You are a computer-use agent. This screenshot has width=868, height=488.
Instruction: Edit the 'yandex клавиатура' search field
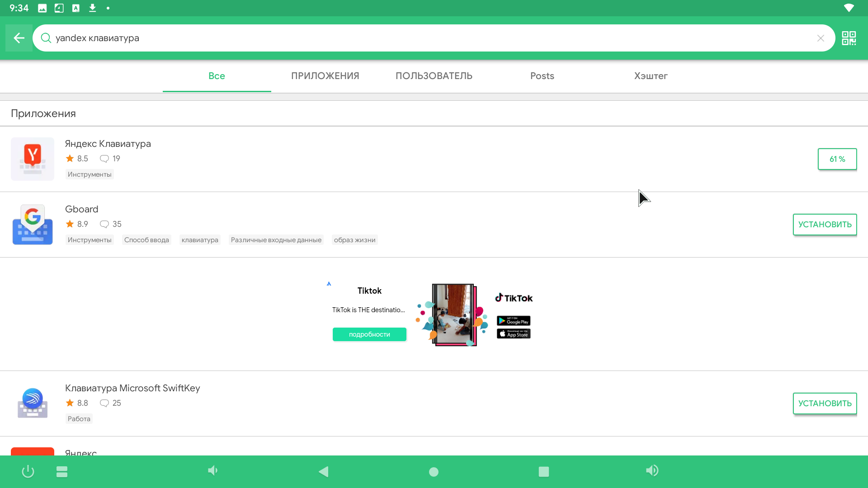tap(433, 38)
